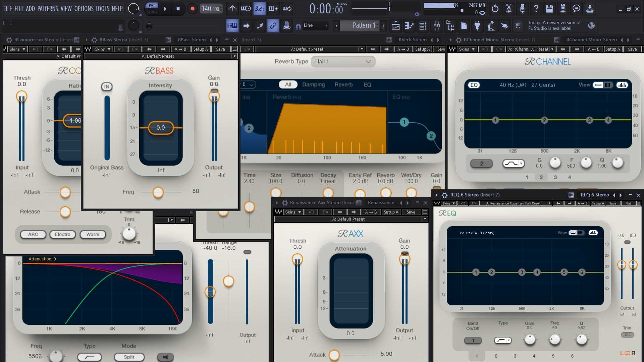Click Save in Renaissance Axx toolbar
This screenshot has width=644, height=362.
(411, 212)
